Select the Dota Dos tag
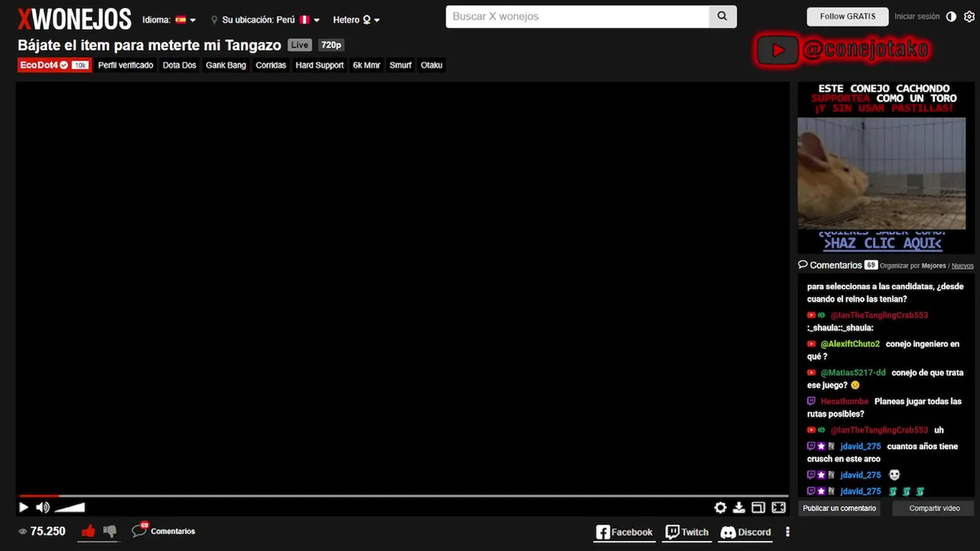 [x=179, y=65]
